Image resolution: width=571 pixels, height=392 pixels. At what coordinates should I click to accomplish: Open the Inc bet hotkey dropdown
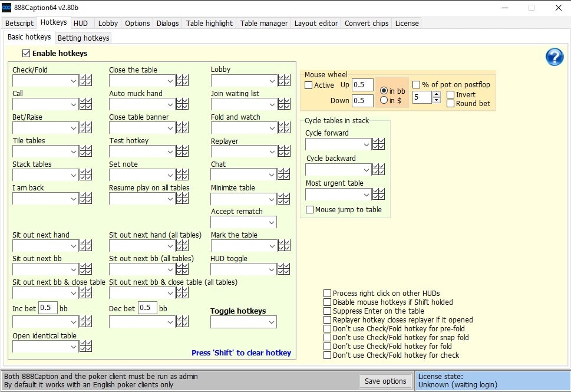pos(45,322)
